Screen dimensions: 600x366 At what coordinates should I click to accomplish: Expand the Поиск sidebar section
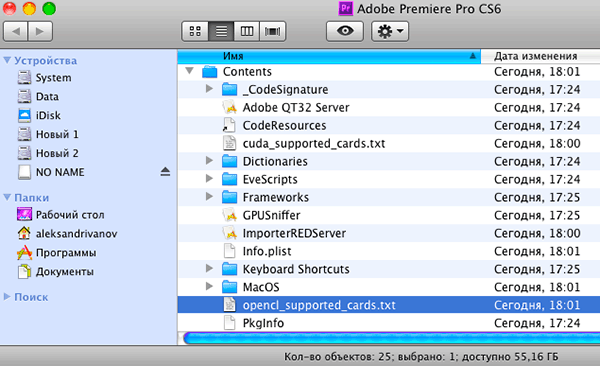tap(7, 297)
